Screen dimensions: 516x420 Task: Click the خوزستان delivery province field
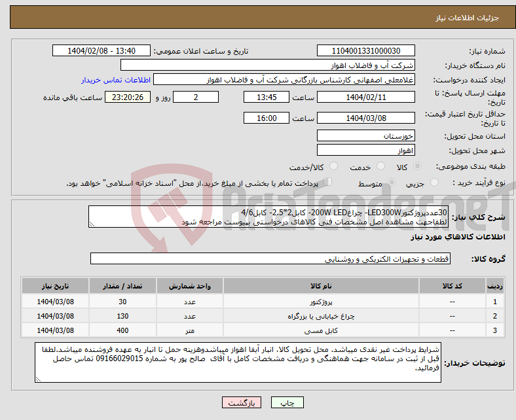[366, 135]
